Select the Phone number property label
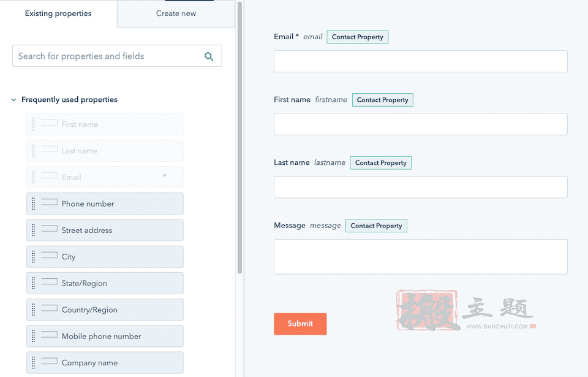 coord(88,204)
